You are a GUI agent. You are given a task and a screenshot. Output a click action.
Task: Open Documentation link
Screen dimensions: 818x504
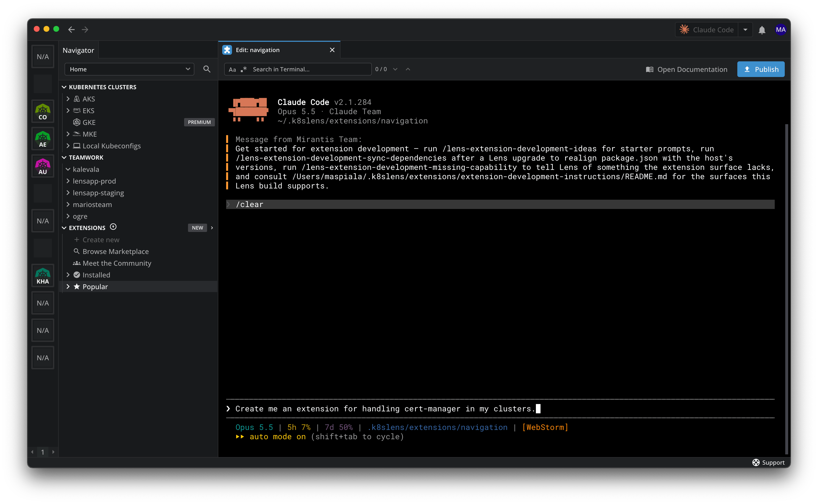(x=686, y=69)
